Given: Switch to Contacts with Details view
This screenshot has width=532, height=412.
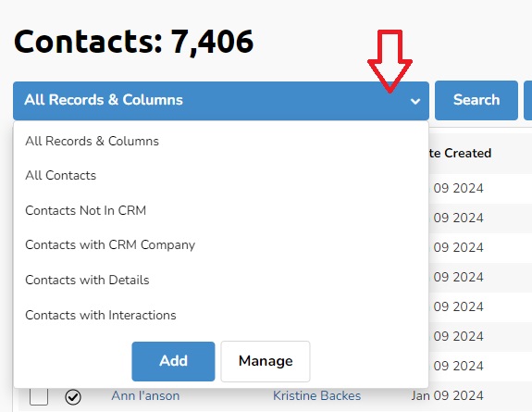Looking at the screenshot, I should point(87,280).
